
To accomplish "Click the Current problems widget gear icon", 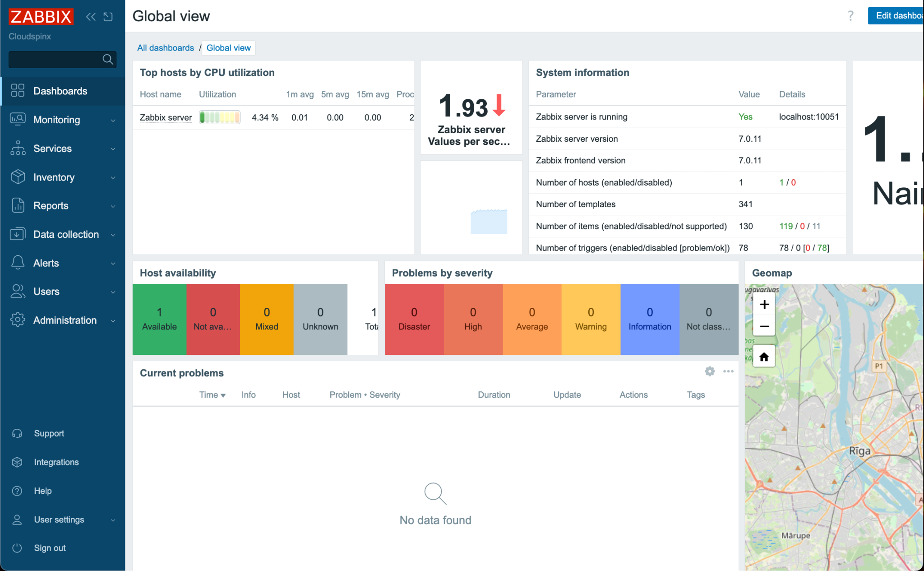I will tap(709, 371).
